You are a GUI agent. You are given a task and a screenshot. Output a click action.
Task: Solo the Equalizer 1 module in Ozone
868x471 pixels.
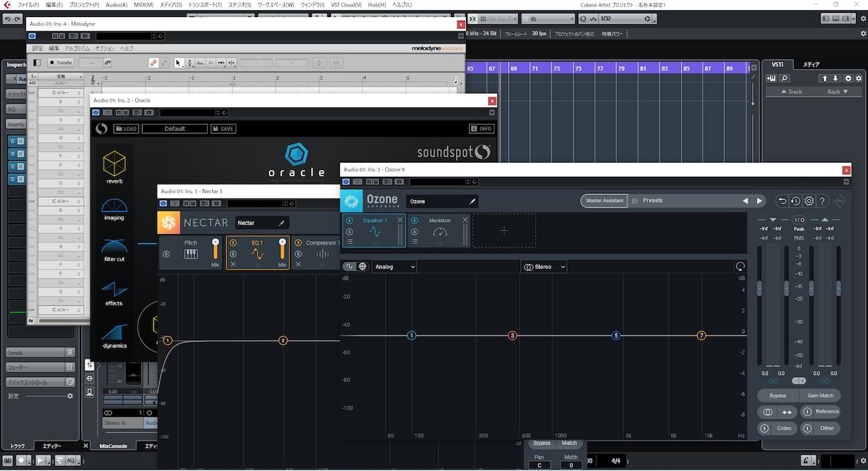tap(349, 231)
